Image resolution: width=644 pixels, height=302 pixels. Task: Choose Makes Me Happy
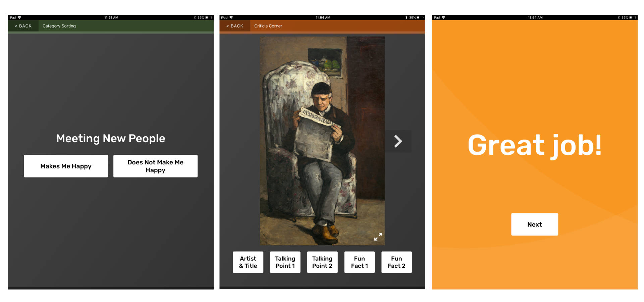click(66, 166)
